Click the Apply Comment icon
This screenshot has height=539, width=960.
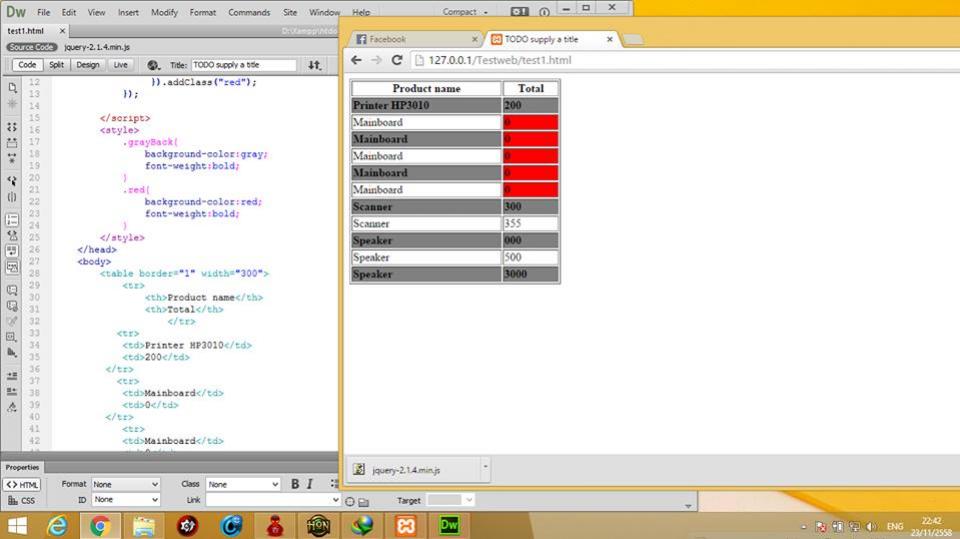tap(12, 290)
